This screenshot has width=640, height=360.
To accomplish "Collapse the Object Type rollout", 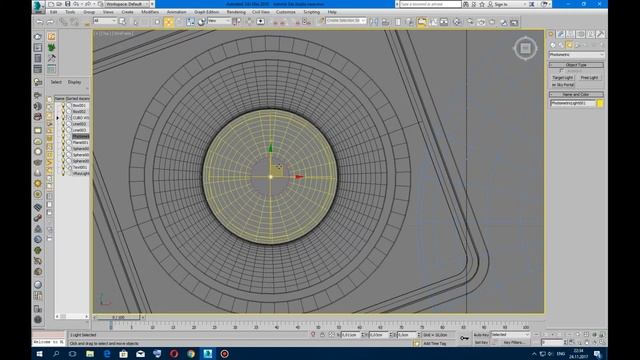I will pos(576,65).
